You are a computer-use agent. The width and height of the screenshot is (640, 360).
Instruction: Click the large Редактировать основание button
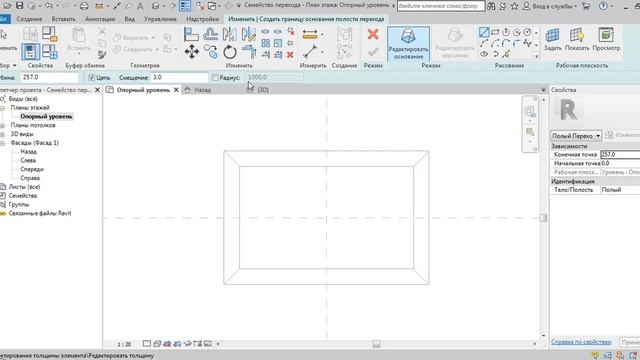pyautogui.click(x=408, y=44)
